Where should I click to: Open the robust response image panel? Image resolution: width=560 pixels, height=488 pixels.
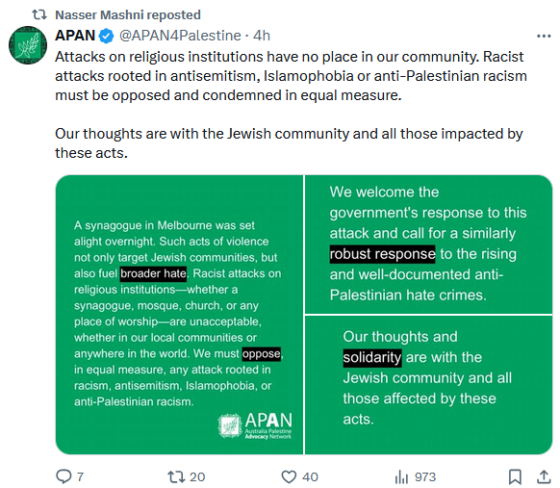coord(429,244)
